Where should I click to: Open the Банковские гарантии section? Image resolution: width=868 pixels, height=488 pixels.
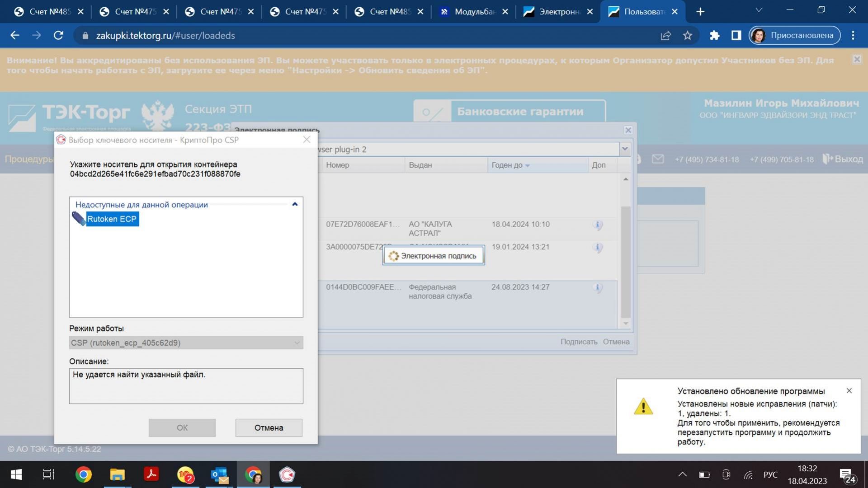[x=509, y=112]
